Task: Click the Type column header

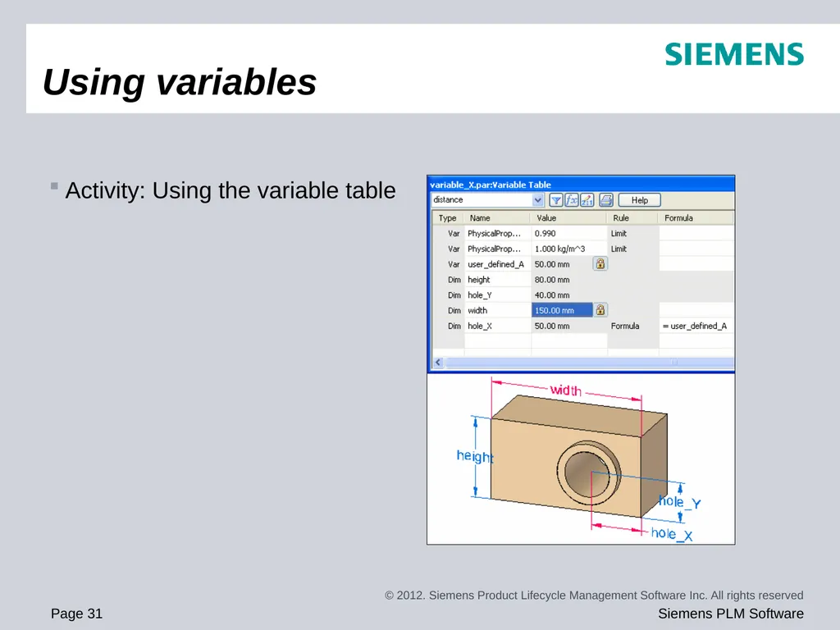Action: (x=448, y=218)
